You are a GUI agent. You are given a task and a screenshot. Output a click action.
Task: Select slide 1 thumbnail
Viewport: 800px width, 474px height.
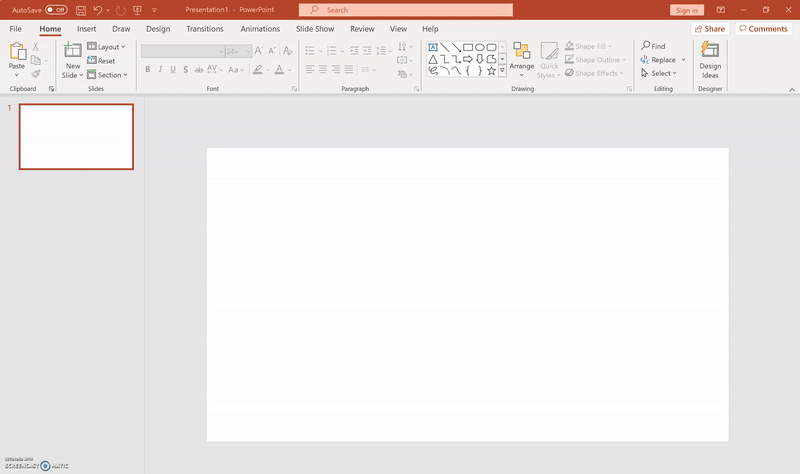click(77, 137)
